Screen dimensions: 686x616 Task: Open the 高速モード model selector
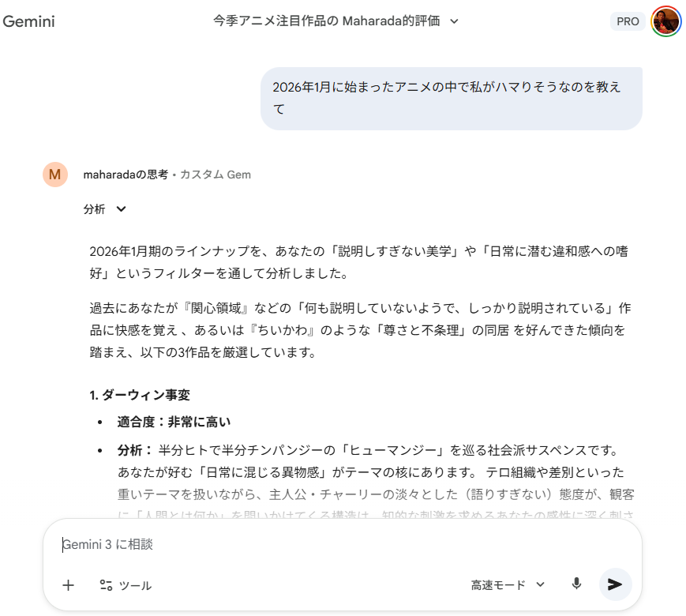coord(508,585)
